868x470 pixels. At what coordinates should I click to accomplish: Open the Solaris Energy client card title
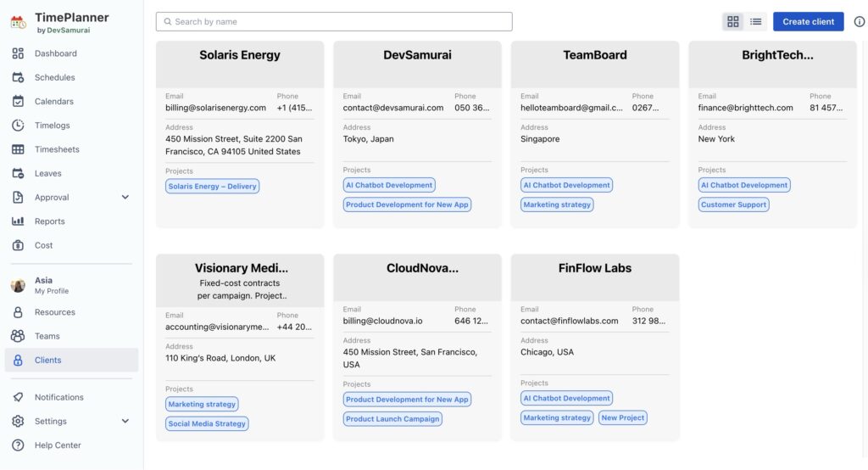pyautogui.click(x=240, y=55)
